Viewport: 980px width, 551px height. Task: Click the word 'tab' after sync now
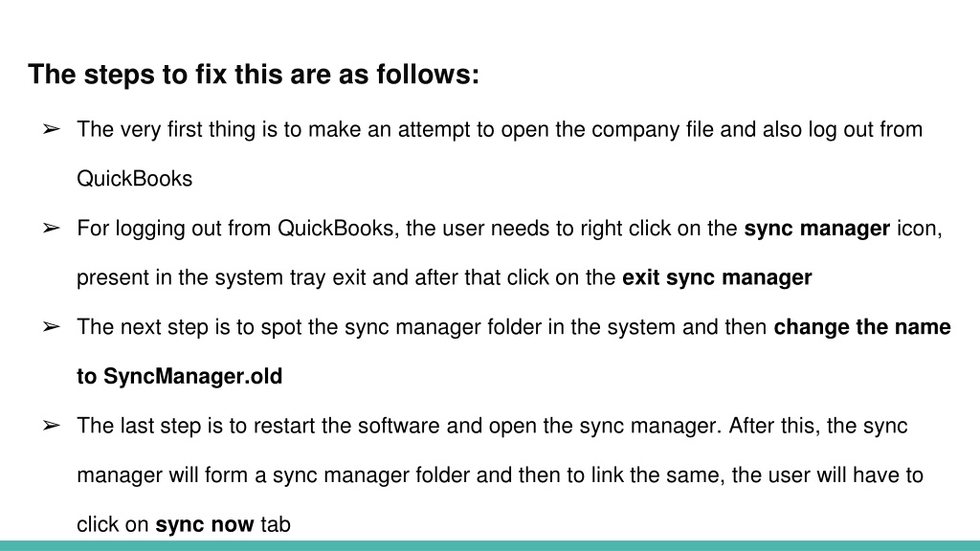276,524
